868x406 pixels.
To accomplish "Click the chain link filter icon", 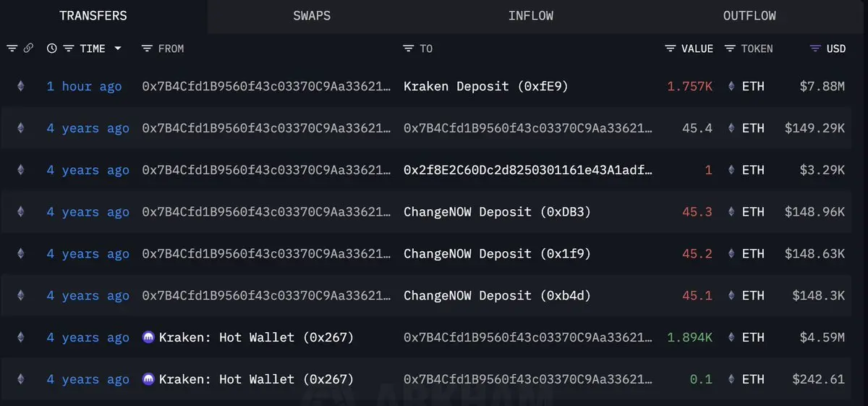I will click(29, 48).
